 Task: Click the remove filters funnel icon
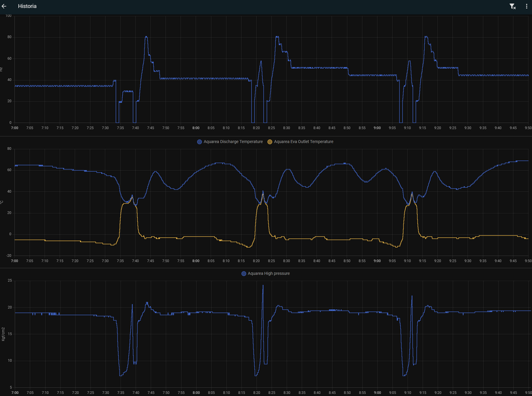[512, 7]
